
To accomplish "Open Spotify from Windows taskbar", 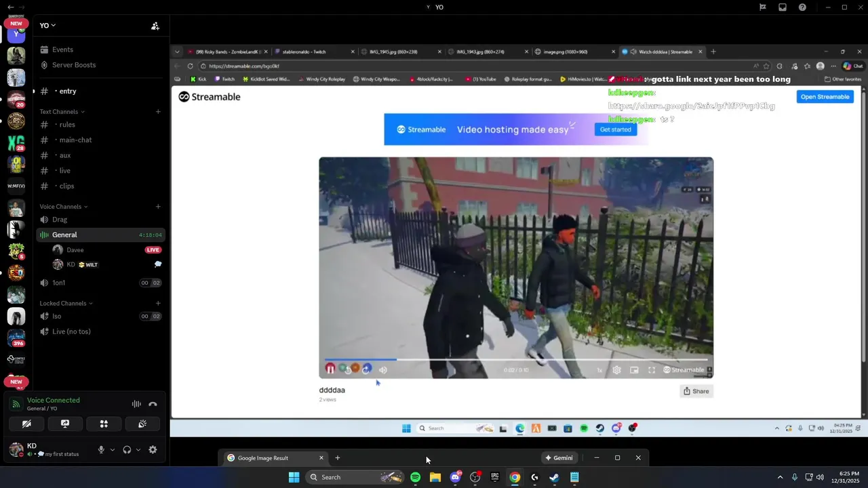I will click(415, 477).
